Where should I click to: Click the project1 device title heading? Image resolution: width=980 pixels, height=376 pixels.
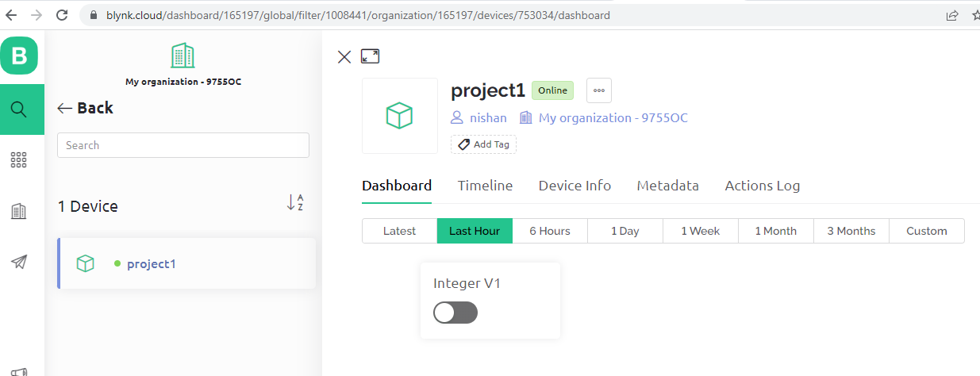(488, 90)
